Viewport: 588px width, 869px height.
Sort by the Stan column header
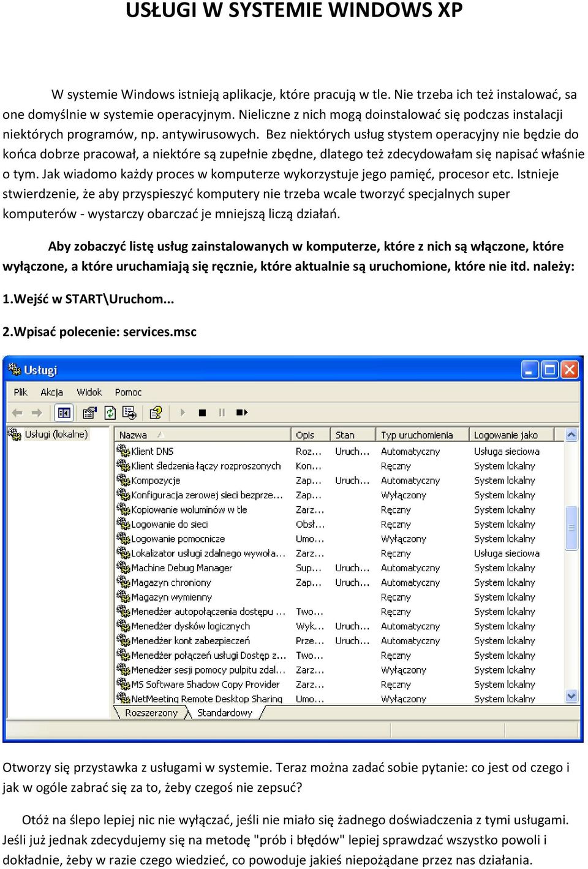point(353,435)
